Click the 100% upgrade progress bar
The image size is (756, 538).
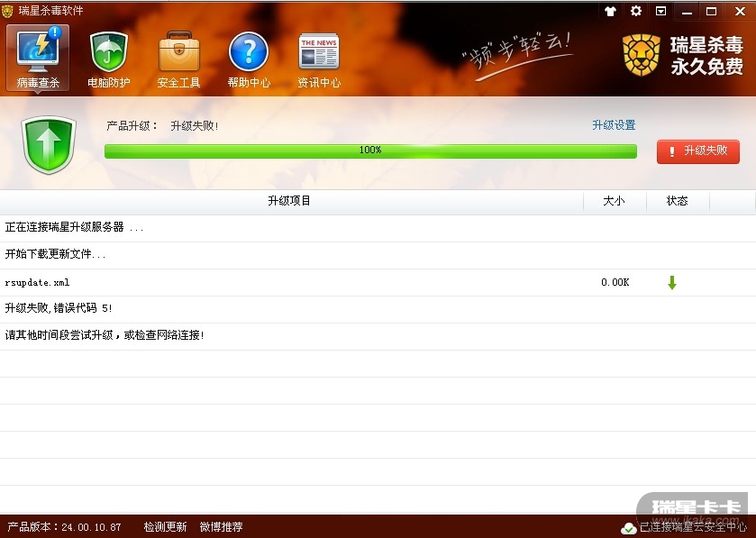coord(370,150)
